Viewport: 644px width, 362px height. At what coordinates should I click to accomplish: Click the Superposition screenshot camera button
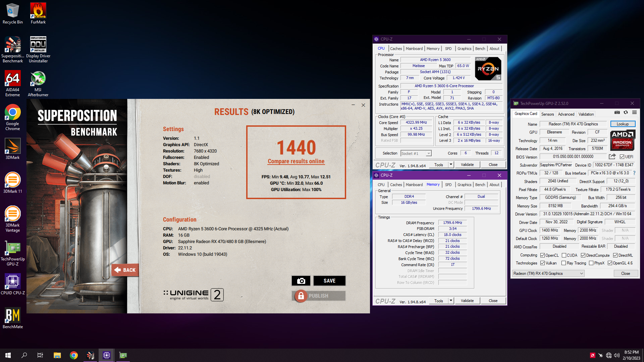click(x=301, y=281)
